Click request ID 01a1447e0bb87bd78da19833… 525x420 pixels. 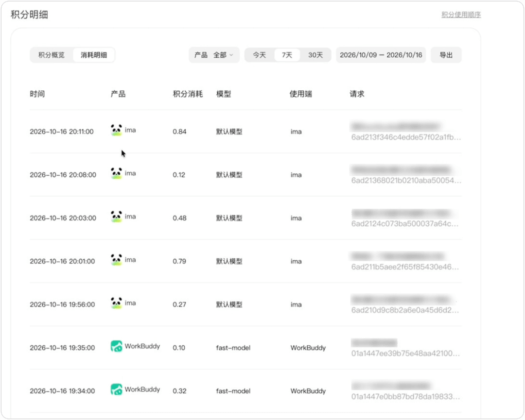[x=405, y=397]
